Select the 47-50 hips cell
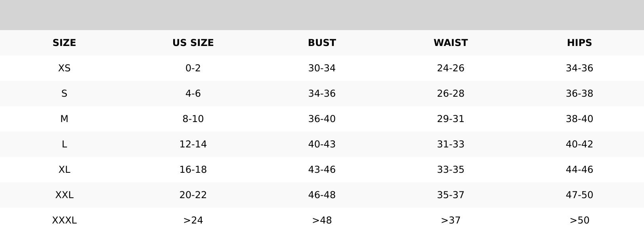This screenshot has height=233, width=644. pos(579,195)
